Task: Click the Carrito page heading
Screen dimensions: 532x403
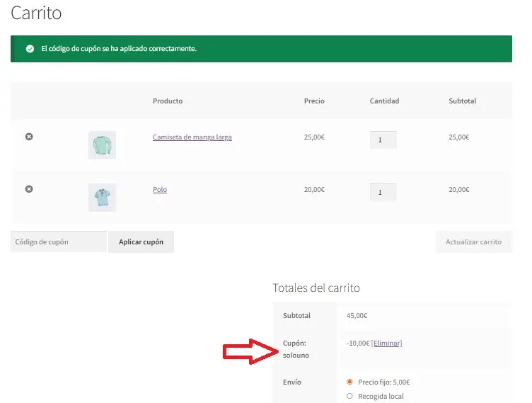Action: click(x=36, y=13)
